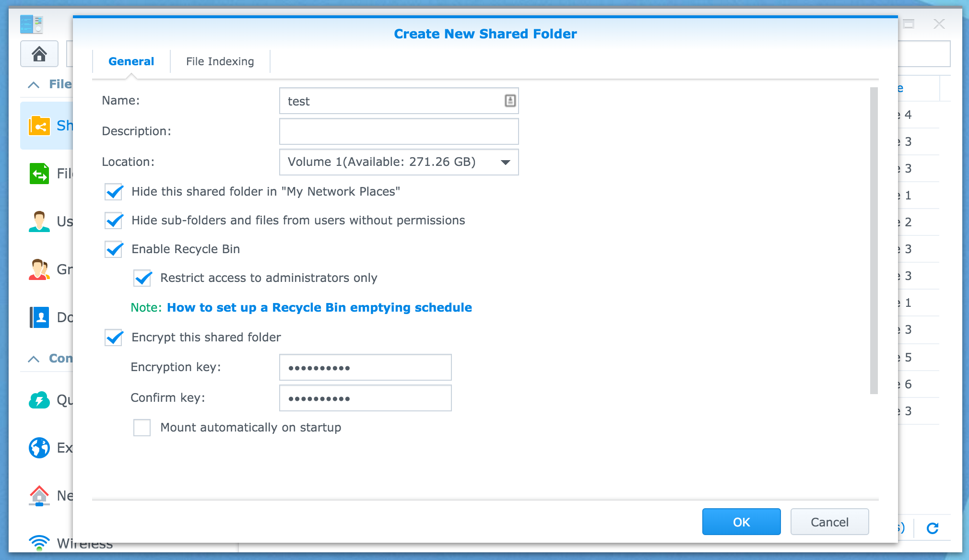969x560 pixels.
Task: Open the QuickConnect cloud icon
Action: 39,400
